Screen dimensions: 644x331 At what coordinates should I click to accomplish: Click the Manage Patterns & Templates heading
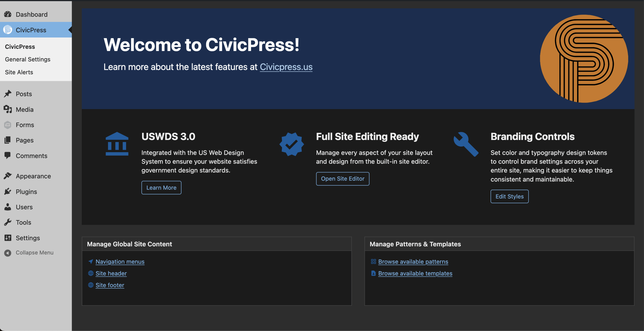(x=415, y=244)
